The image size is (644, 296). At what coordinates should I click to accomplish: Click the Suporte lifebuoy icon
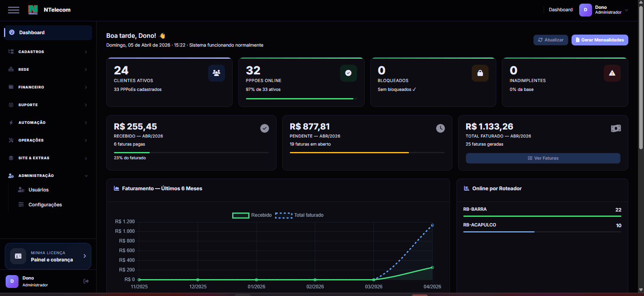click(x=11, y=105)
